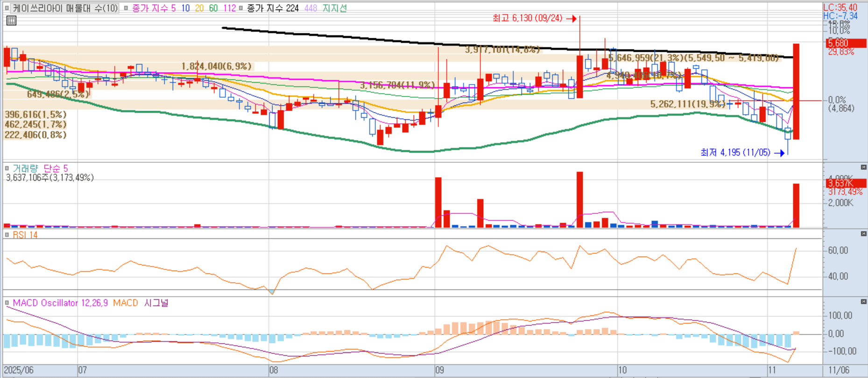
Task: Select the 단순 5 volume average label
Action: [x=56, y=168]
